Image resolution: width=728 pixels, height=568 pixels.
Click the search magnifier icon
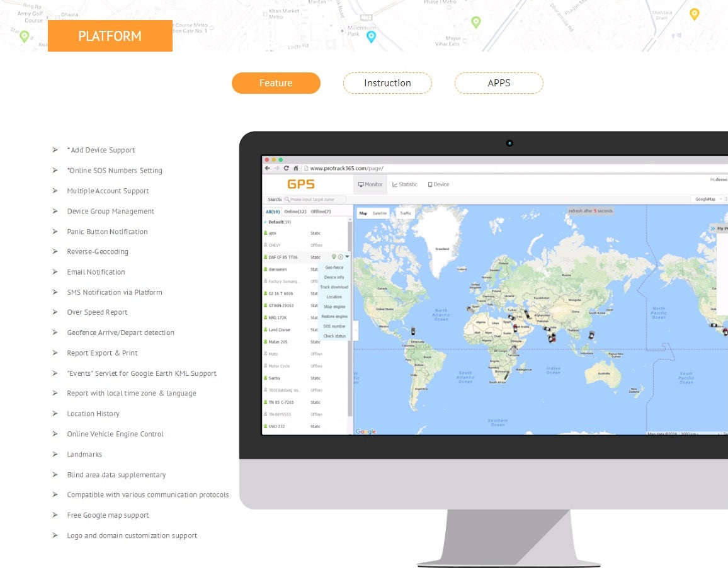[x=288, y=200]
